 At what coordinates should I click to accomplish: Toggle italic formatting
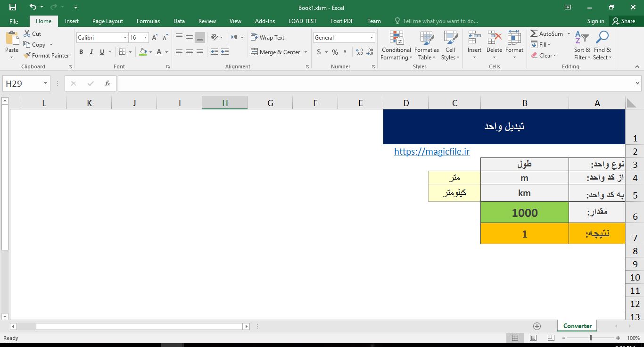91,52
